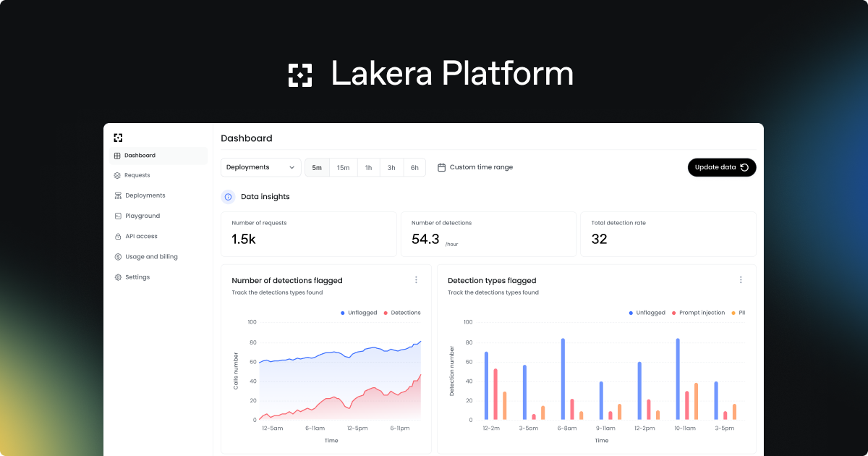Click the Lakera Platform title text

[452, 74]
